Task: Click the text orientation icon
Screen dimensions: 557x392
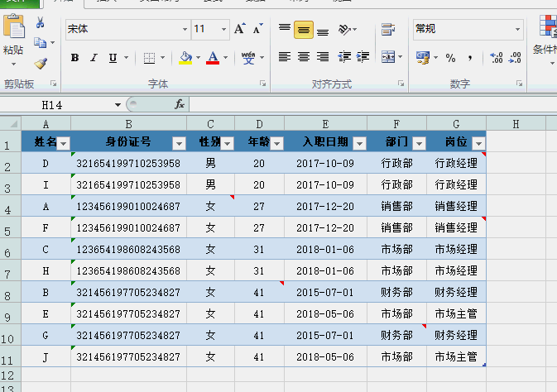Action: point(344,29)
